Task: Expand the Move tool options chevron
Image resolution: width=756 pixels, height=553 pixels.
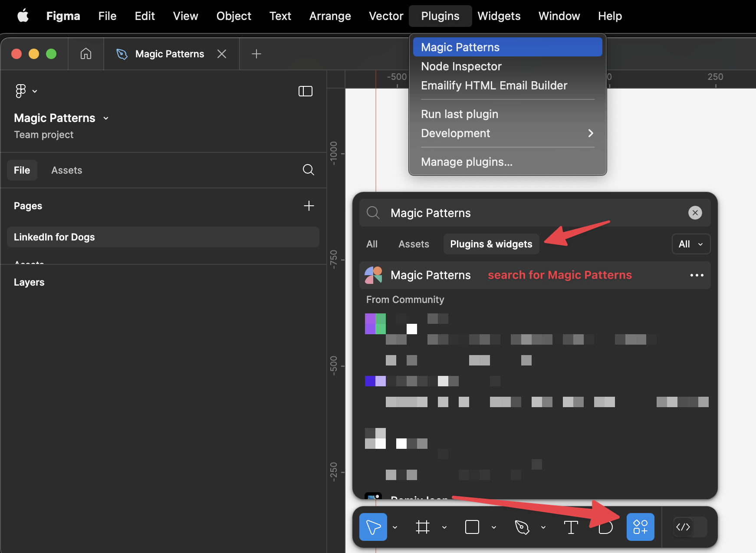Action: pos(395,527)
